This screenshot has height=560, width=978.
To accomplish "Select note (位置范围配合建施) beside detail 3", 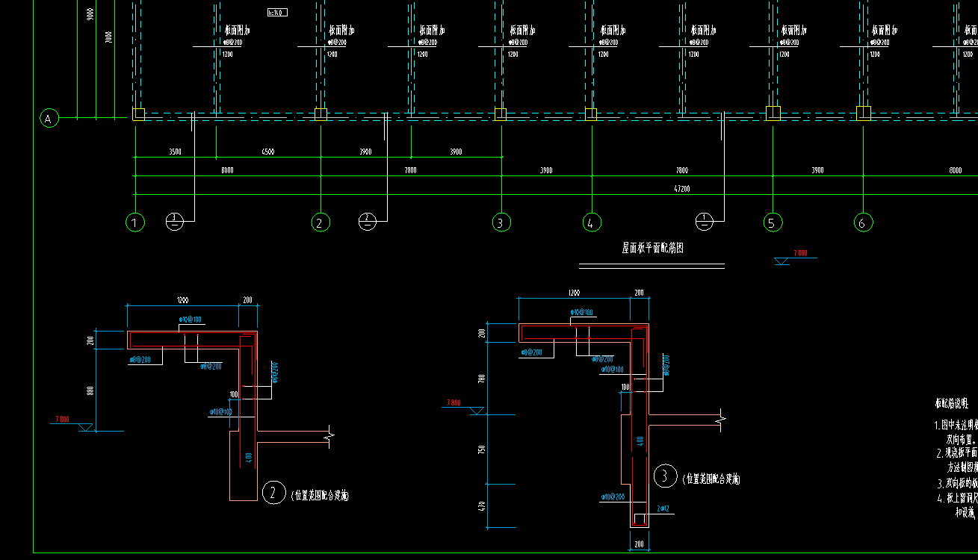I will pos(711,479).
